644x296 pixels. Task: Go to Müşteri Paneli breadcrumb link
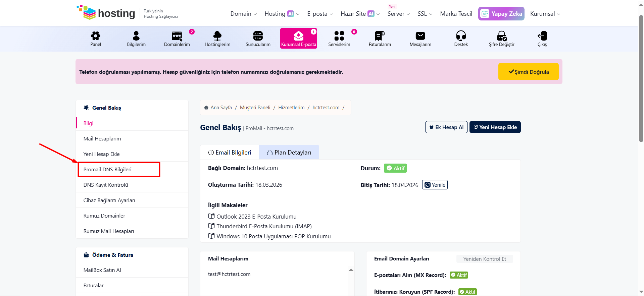click(x=255, y=108)
